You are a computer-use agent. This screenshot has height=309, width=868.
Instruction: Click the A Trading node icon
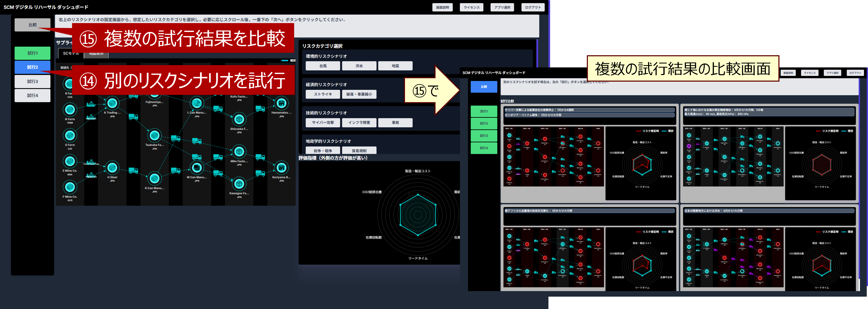point(112,103)
